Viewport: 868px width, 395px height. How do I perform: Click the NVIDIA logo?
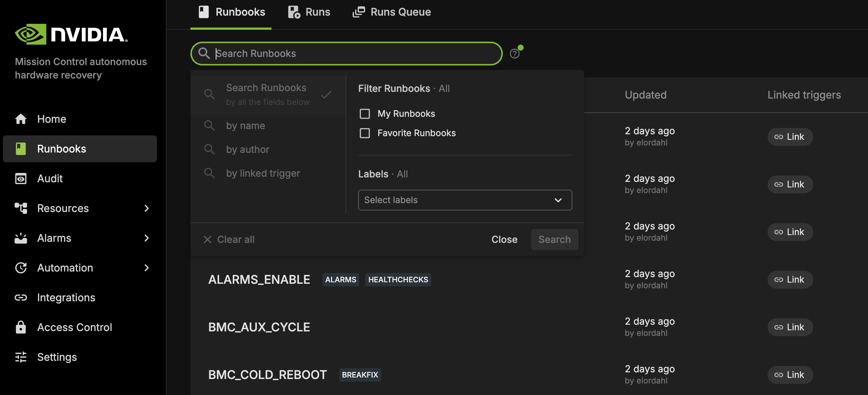pos(71,34)
